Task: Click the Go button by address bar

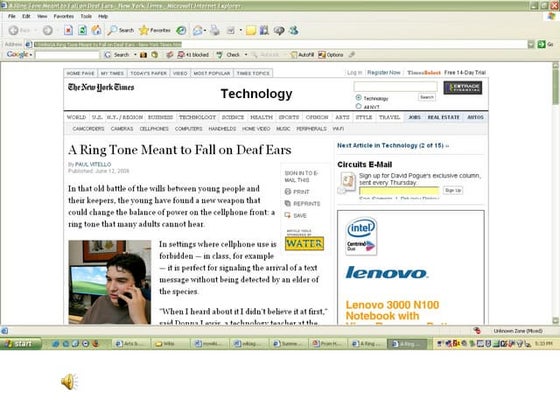Action: pyautogui.click(x=545, y=44)
